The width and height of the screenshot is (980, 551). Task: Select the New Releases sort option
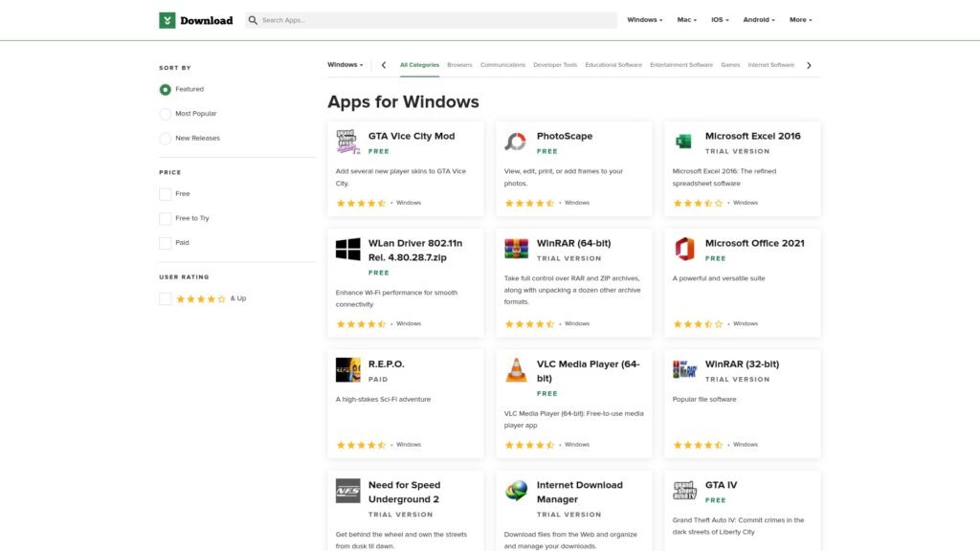(x=165, y=138)
